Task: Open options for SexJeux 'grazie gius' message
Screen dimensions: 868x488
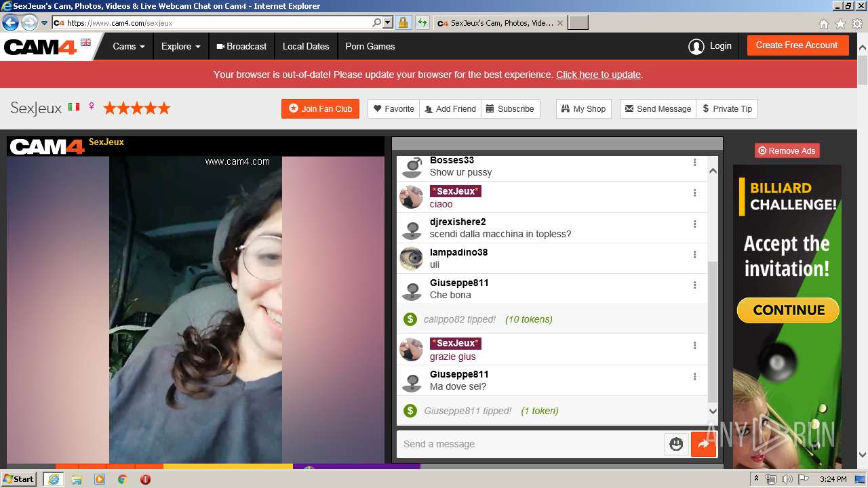Action: [694, 346]
